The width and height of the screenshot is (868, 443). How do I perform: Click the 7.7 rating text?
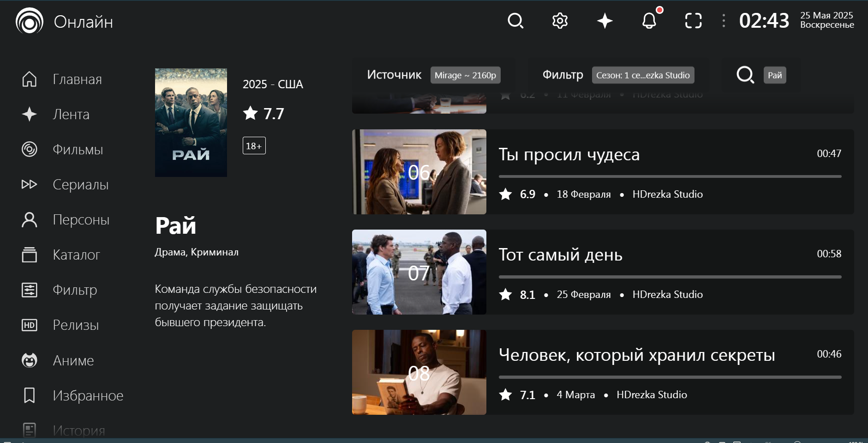(274, 114)
